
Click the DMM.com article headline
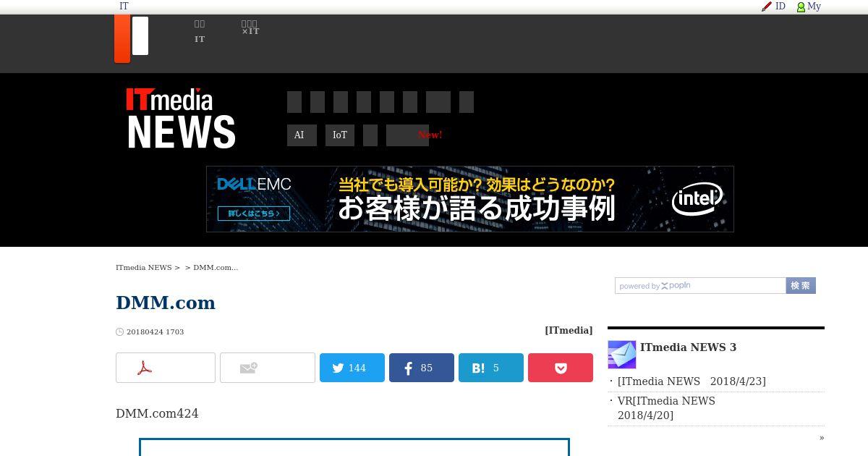(x=166, y=303)
